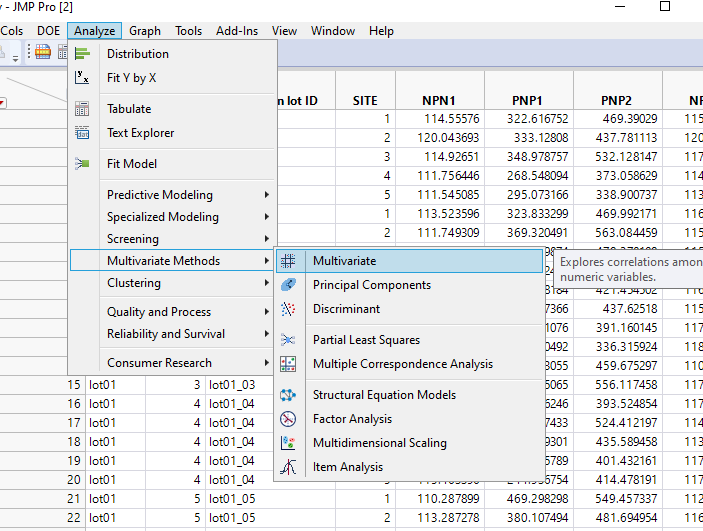Image resolution: width=703 pixels, height=531 pixels.
Task: Click the Fit Y by X icon
Action: tap(83, 78)
